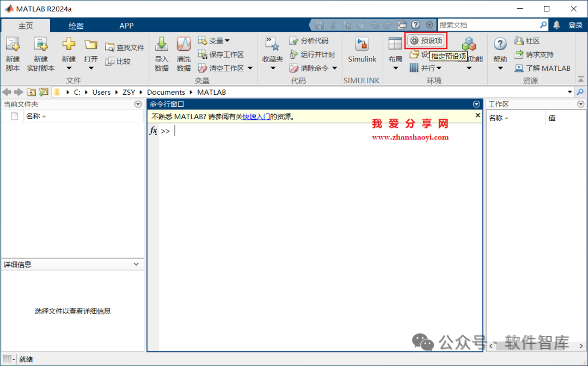Click the back navigation arrow
This screenshot has width=588, height=366.
click(x=7, y=92)
